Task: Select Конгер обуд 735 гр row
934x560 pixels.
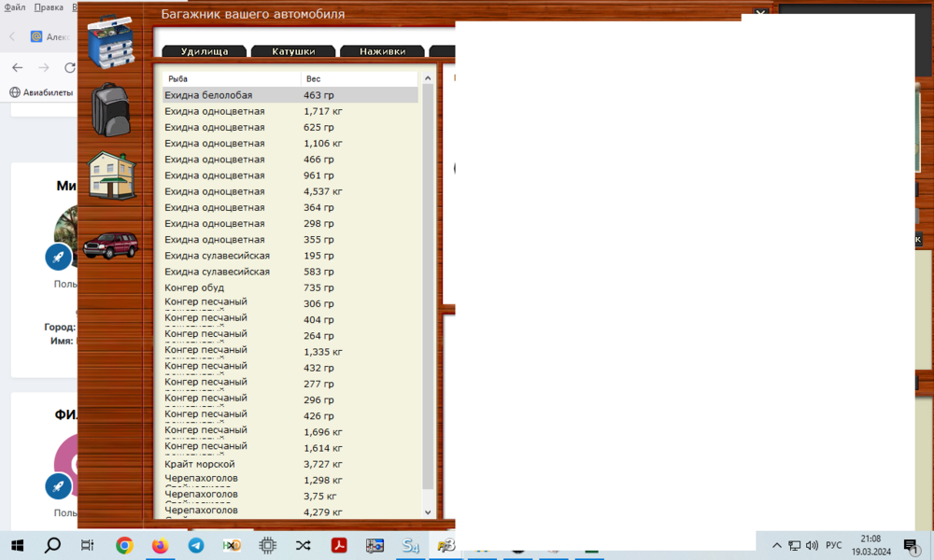Action: 290,288
